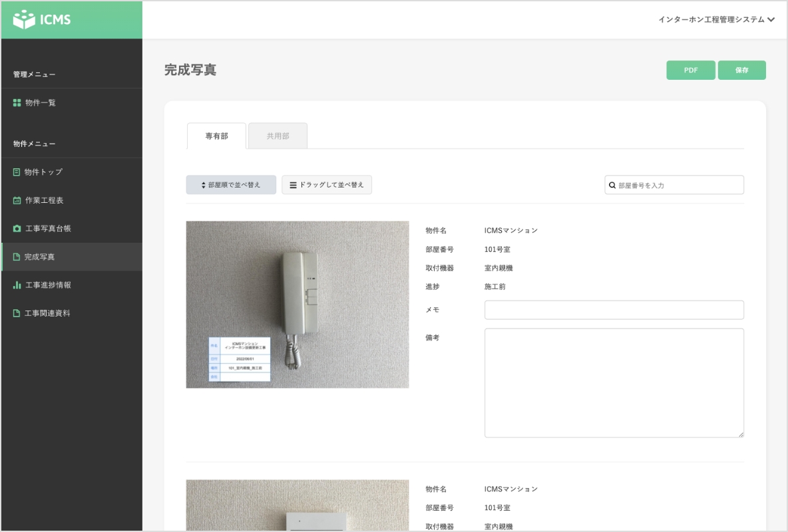Image resolution: width=788 pixels, height=532 pixels.
Task: Click inside the 備考 text area
Action: [x=614, y=382]
